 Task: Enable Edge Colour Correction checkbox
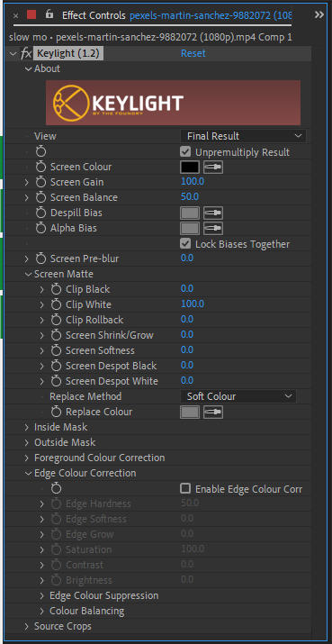[185, 489]
